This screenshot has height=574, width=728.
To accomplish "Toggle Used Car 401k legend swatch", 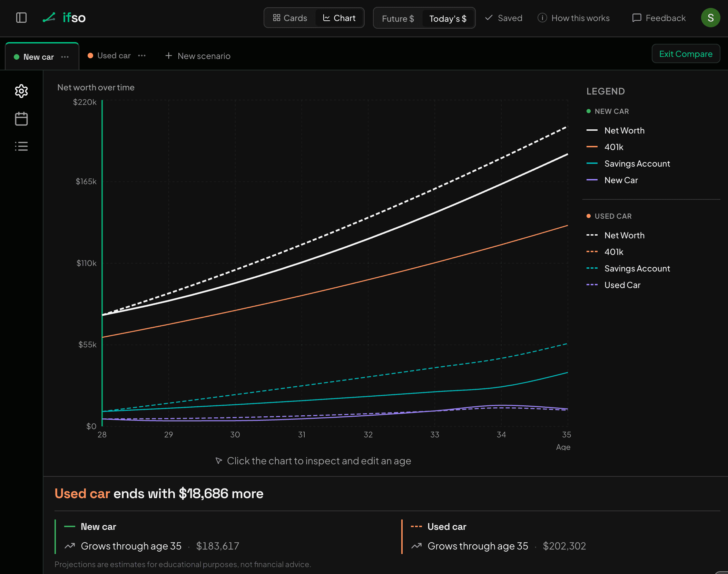I will pyautogui.click(x=592, y=252).
